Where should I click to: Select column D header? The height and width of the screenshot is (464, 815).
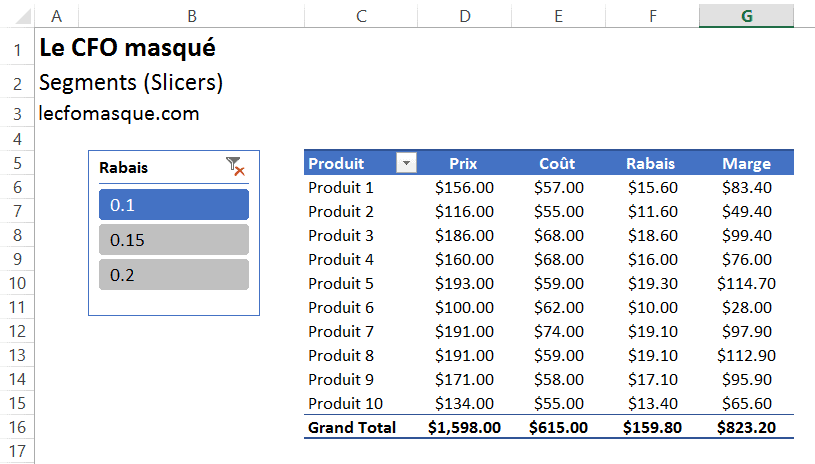tap(464, 15)
